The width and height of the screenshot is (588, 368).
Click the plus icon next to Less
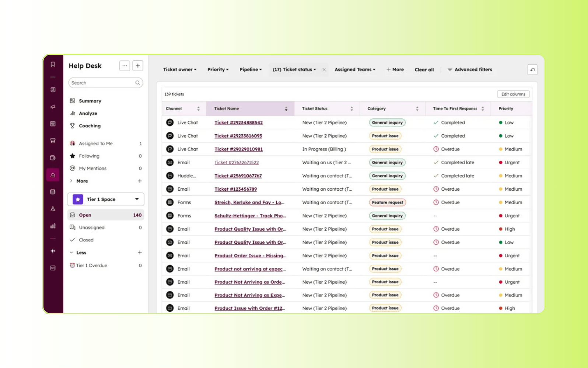tap(140, 252)
